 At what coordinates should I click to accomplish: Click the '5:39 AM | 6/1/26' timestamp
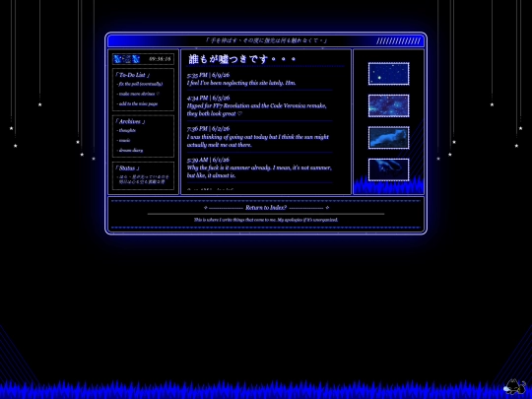pyautogui.click(x=208, y=160)
